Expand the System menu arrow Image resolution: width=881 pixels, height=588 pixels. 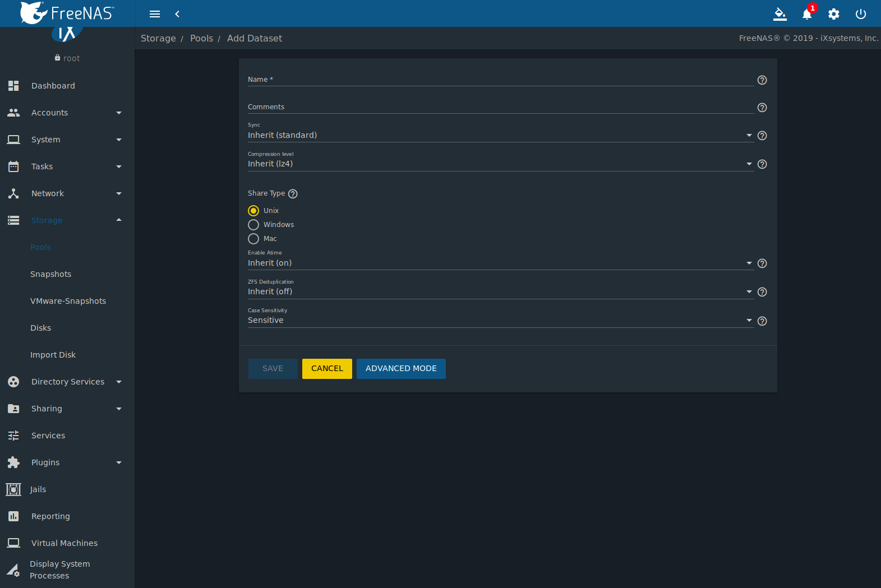point(119,140)
